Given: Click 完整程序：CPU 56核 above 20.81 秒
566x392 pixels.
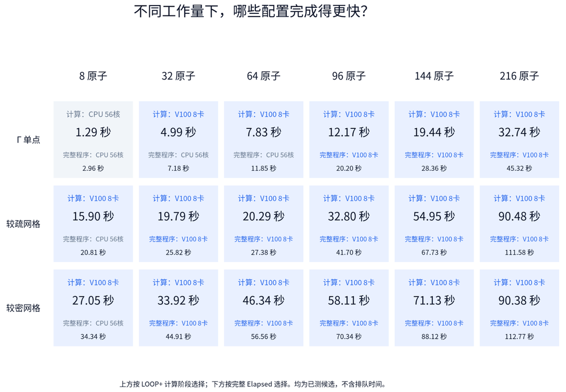Looking at the screenshot, I should click(x=93, y=239).
